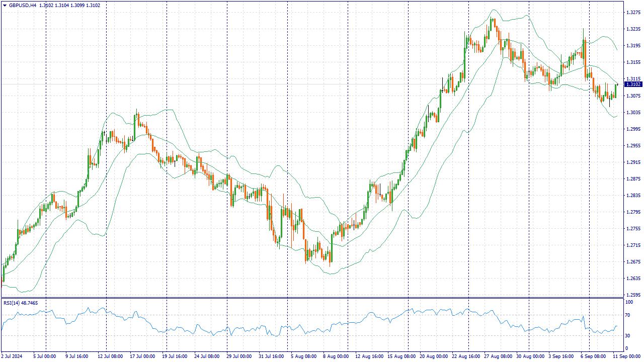The height and width of the screenshot is (362, 644).
Task: Select the 9 Jul 16:00 time label
Action: pyautogui.click(x=76, y=356)
